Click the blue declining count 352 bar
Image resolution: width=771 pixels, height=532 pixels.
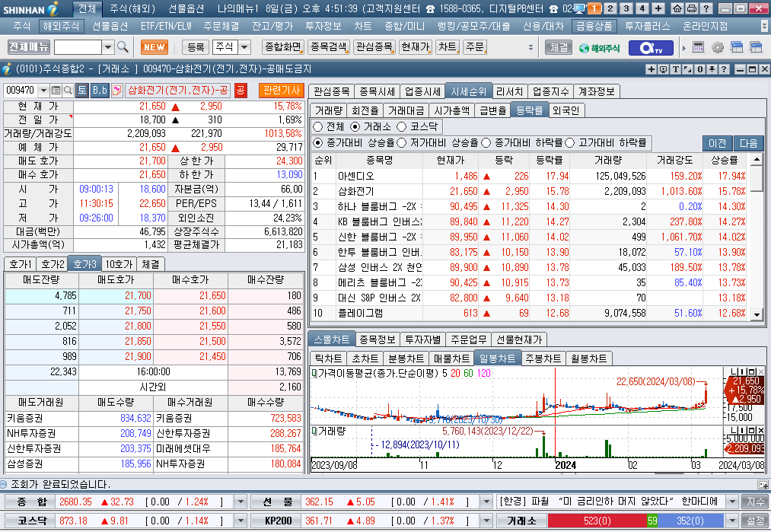tap(690, 521)
